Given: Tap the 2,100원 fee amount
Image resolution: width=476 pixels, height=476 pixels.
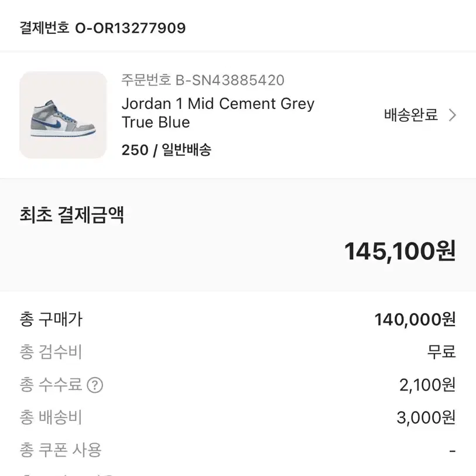Looking at the screenshot, I should [427, 385].
